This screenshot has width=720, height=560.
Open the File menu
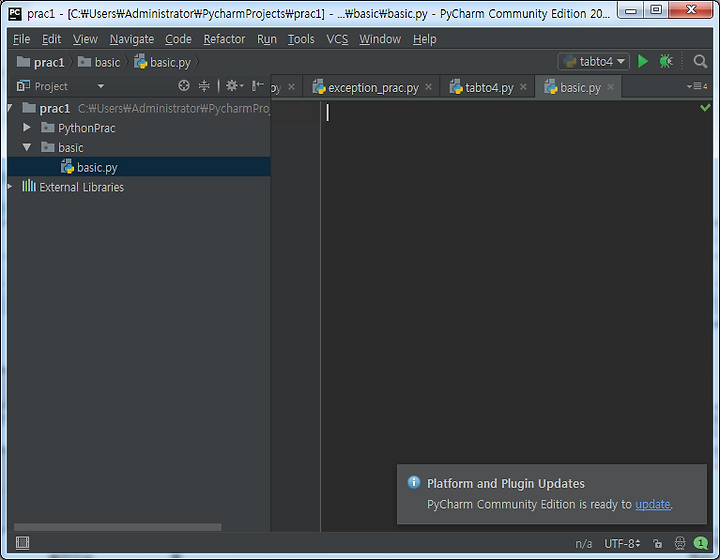[x=21, y=39]
